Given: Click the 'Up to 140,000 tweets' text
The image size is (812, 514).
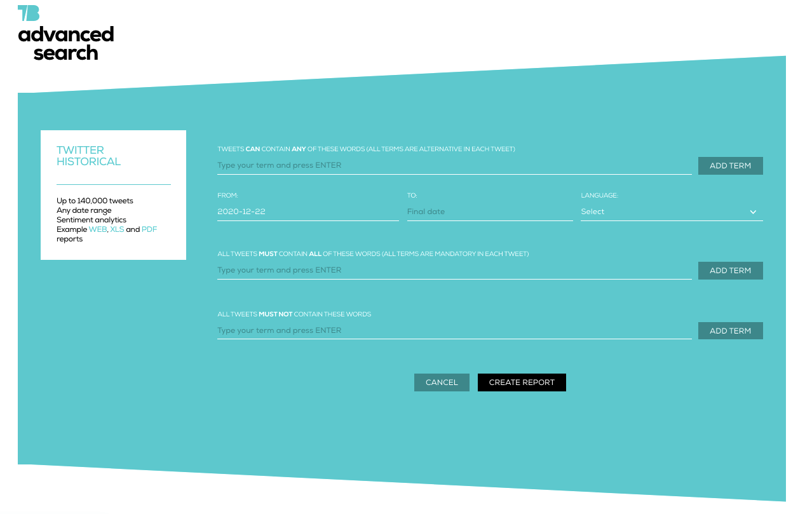Looking at the screenshot, I should point(95,201).
